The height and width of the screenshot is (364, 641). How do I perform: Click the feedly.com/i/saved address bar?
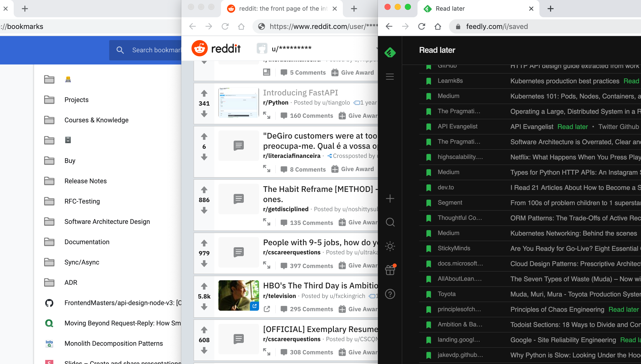(545, 26)
